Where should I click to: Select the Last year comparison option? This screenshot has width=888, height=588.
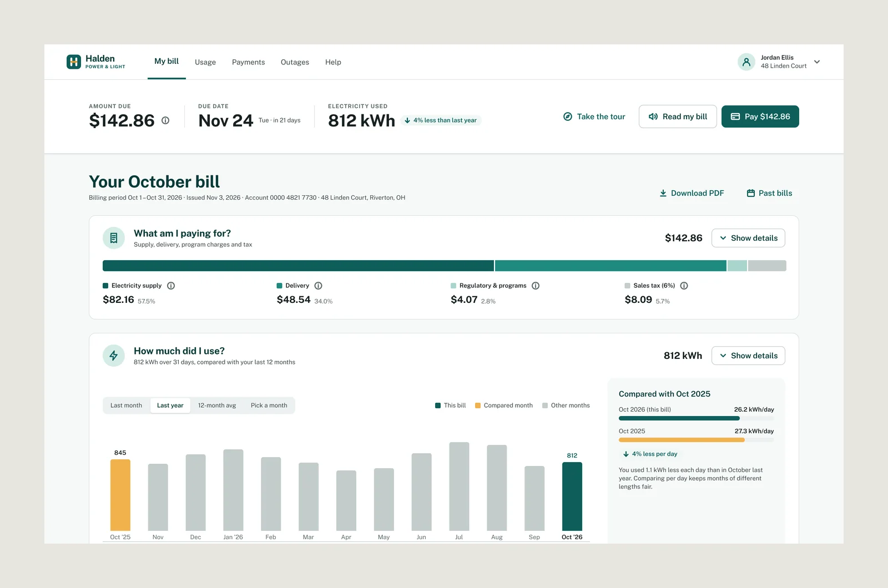(170, 405)
